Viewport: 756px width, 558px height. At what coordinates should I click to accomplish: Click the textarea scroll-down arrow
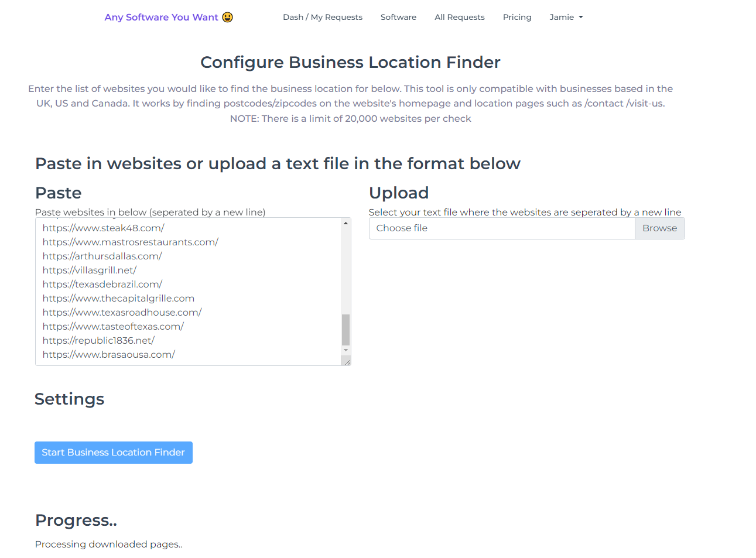pyautogui.click(x=346, y=350)
